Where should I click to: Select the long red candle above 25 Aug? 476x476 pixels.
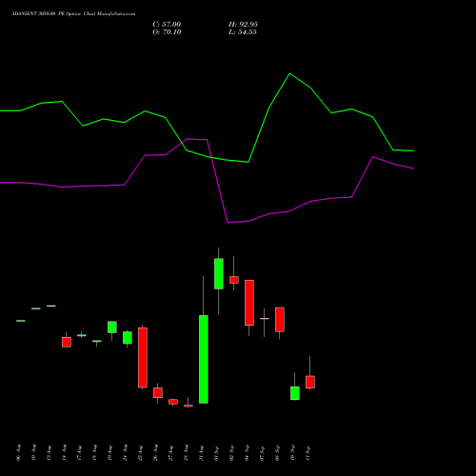pos(143,358)
